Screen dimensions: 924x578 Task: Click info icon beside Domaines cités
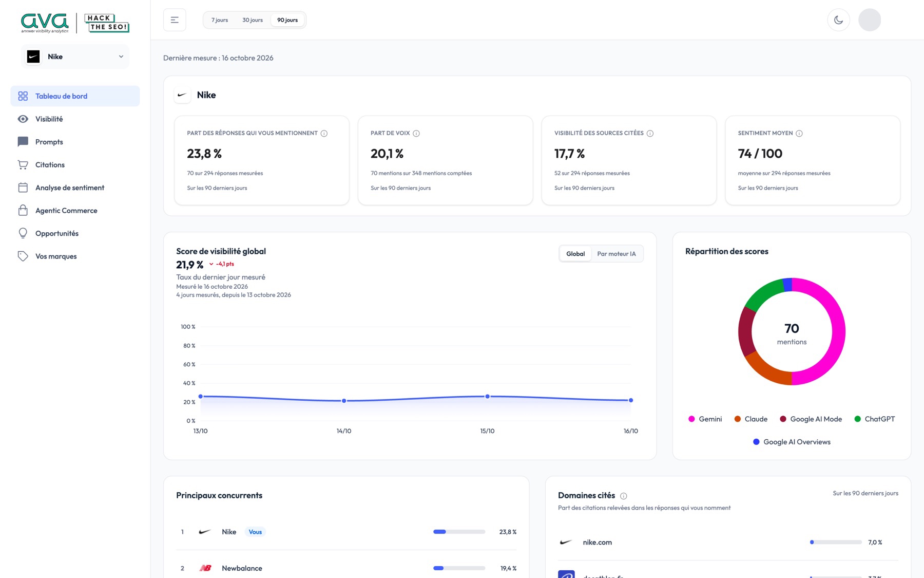[x=624, y=496]
